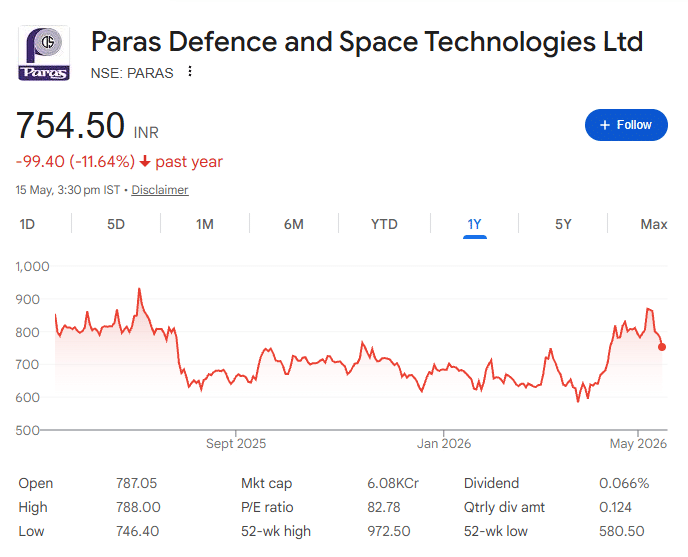Click the red down arrow indicator

pyautogui.click(x=145, y=162)
